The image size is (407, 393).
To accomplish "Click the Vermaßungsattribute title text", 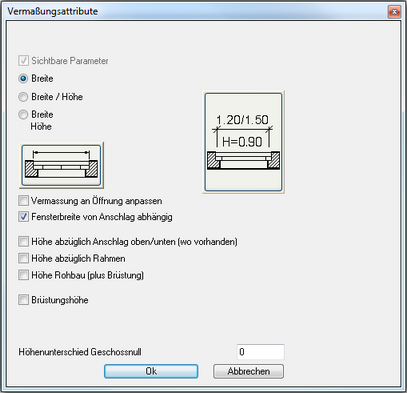I will pyautogui.click(x=53, y=11).
